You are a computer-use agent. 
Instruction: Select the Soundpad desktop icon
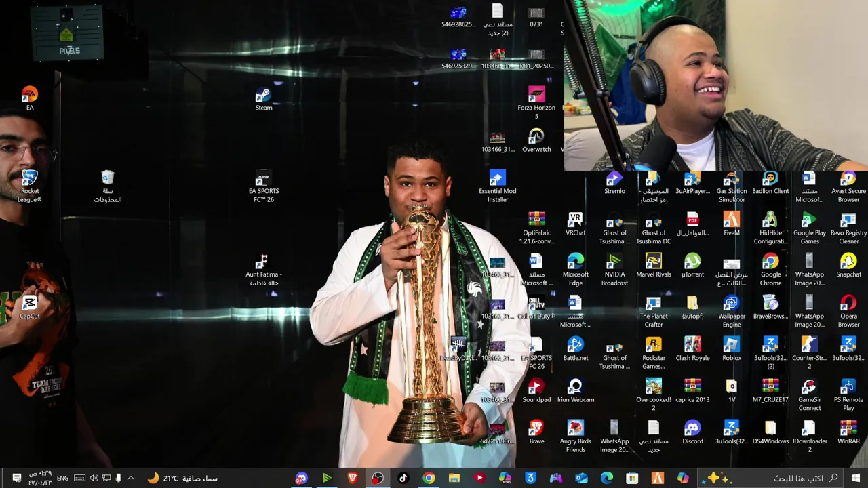click(x=536, y=390)
